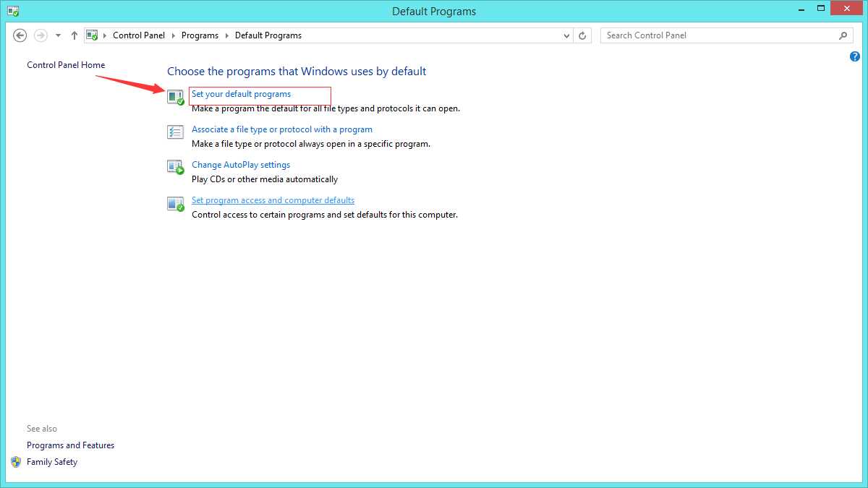Open Set your default programs link
868x488 pixels.
click(241, 94)
